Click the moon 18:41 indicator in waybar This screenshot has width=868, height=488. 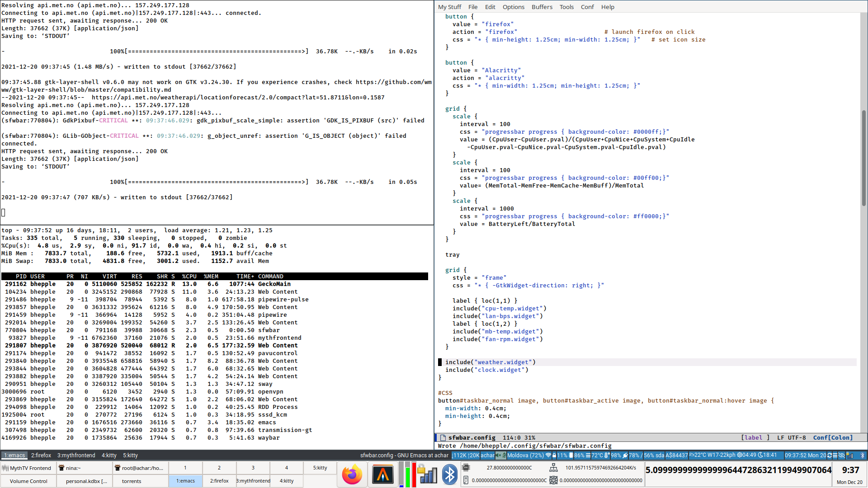[x=767, y=455]
